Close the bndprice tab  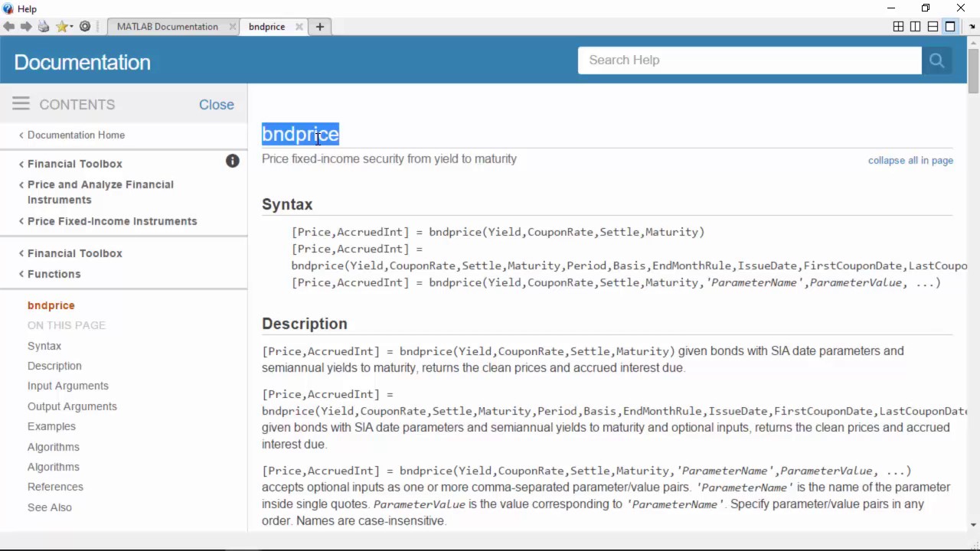coord(299,27)
